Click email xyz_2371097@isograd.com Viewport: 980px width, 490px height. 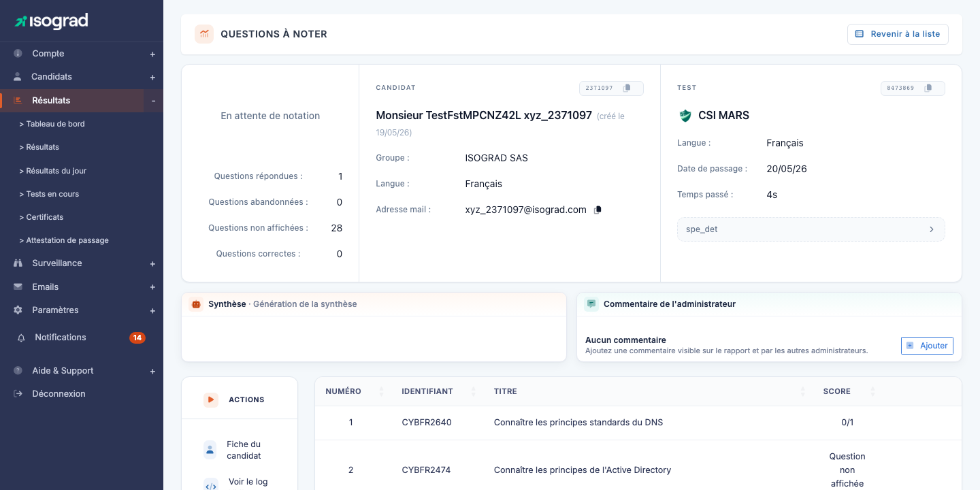[525, 210]
